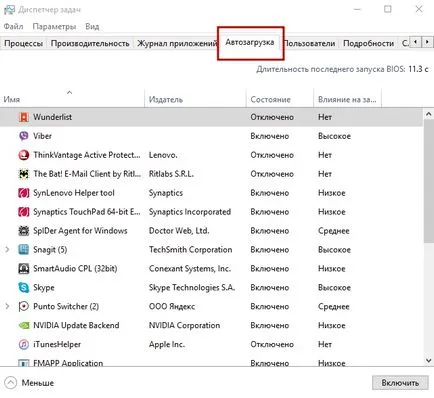The height and width of the screenshot is (398, 434).
Task: Click the Viber purple icon
Action: pyautogui.click(x=23, y=136)
